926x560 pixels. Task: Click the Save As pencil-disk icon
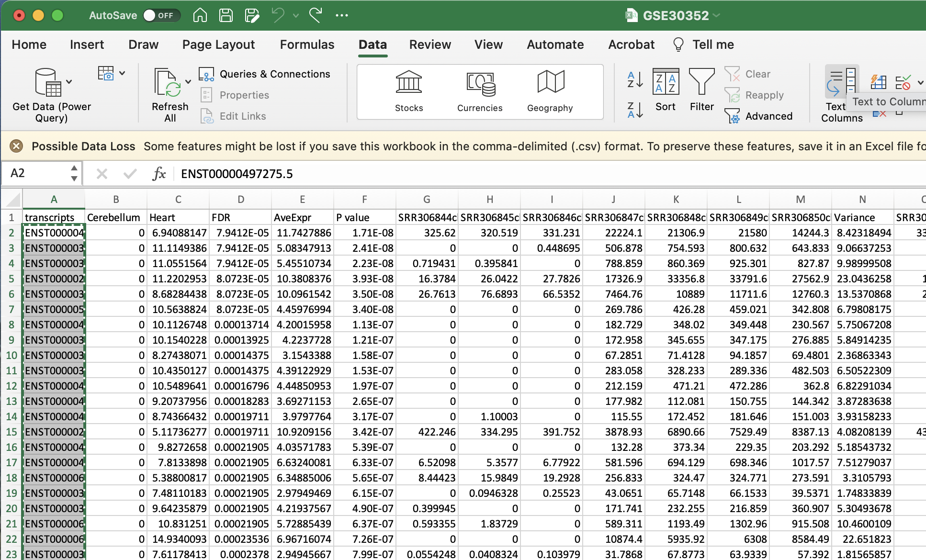click(252, 15)
